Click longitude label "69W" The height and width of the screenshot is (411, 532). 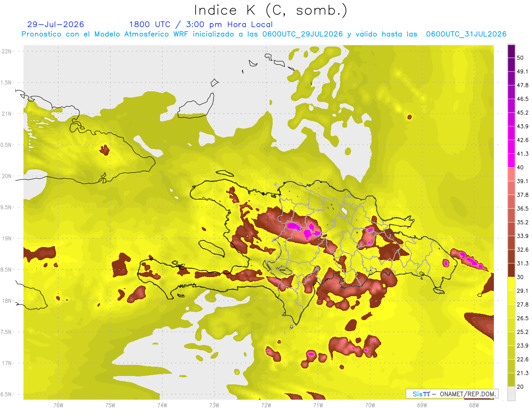pyautogui.click(x=422, y=405)
